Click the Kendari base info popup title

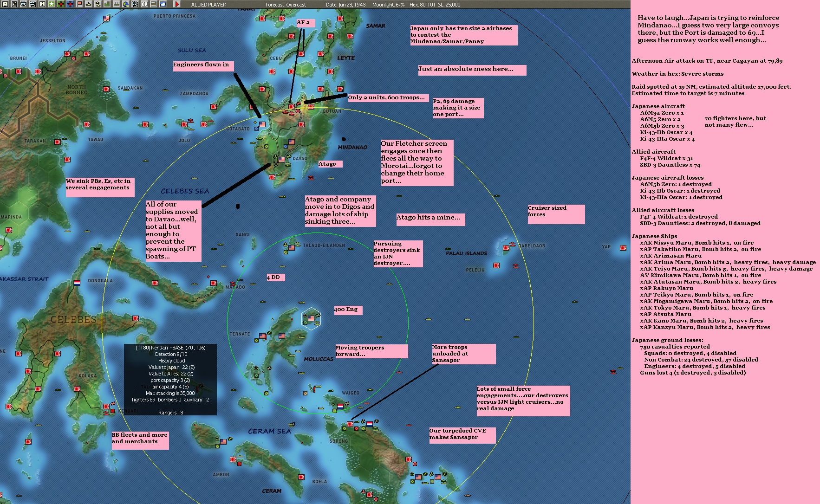(170, 348)
